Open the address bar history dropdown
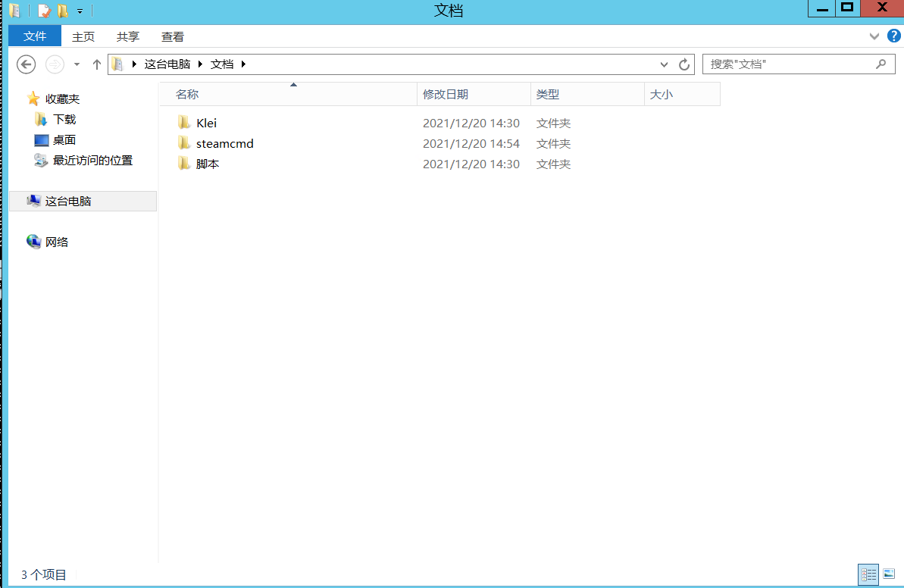The image size is (904, 588). point(665,64)
